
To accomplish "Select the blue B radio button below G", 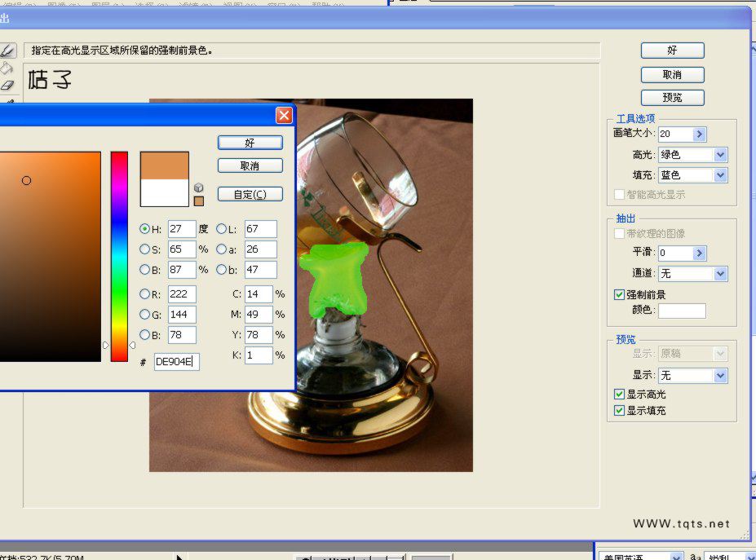I will point(144,334).
